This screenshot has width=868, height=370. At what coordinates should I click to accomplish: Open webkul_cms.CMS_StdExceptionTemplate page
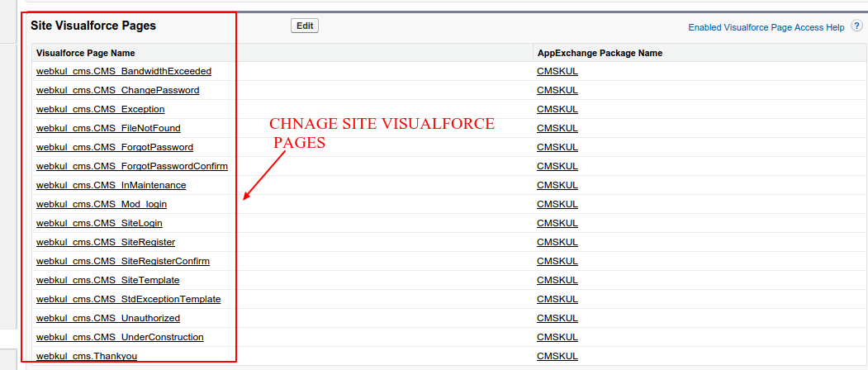[129, 299]
